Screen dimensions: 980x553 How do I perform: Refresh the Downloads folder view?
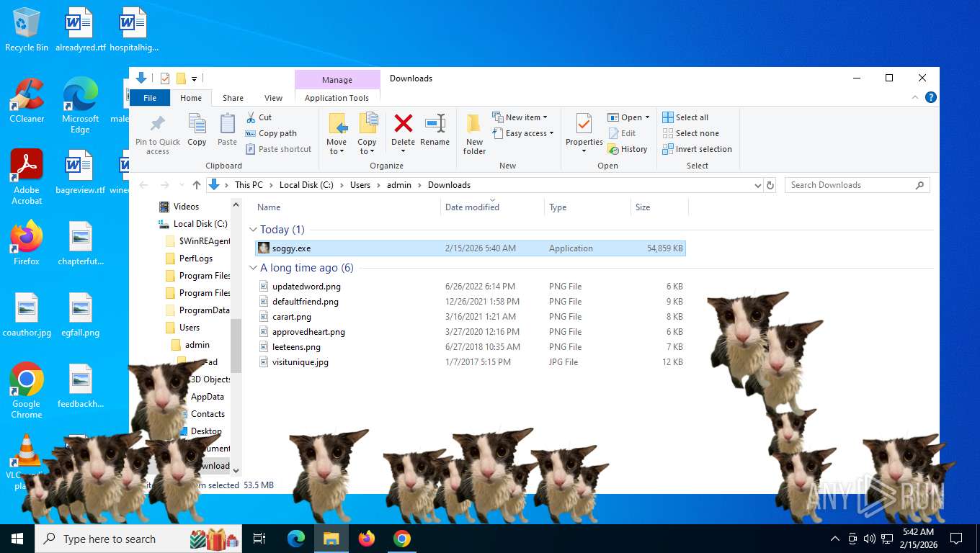(770, 185)
